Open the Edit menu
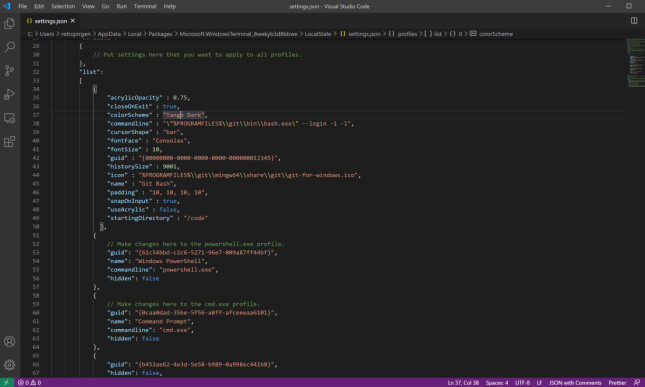 pos(39,6)
